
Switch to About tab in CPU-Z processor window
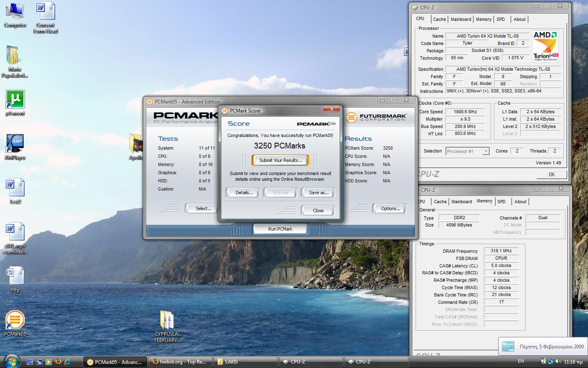tap(520, 19)
